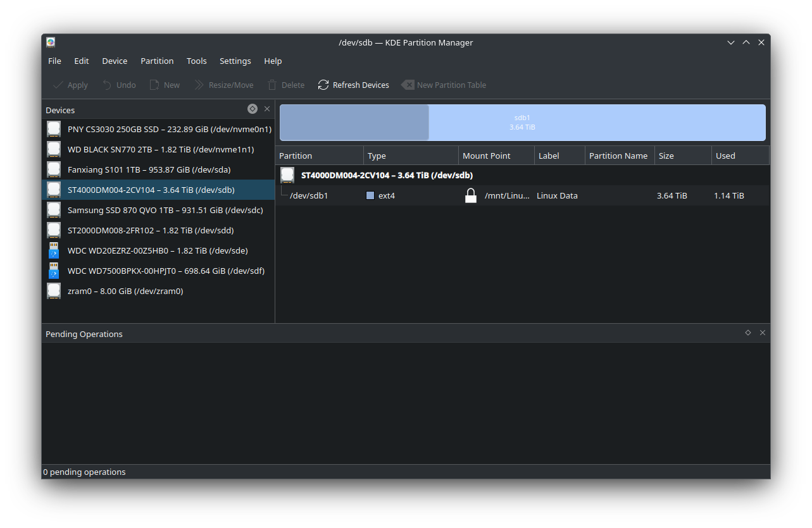Open the Partition menu
Viewport: 812px width, 528px height.
(157, 61)
